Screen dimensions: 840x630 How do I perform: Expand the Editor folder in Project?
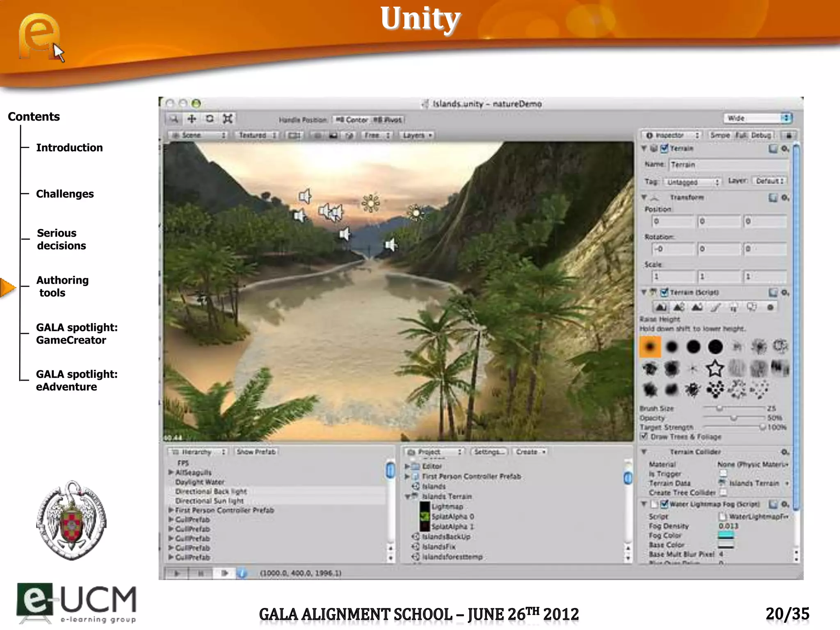point(407,466)
